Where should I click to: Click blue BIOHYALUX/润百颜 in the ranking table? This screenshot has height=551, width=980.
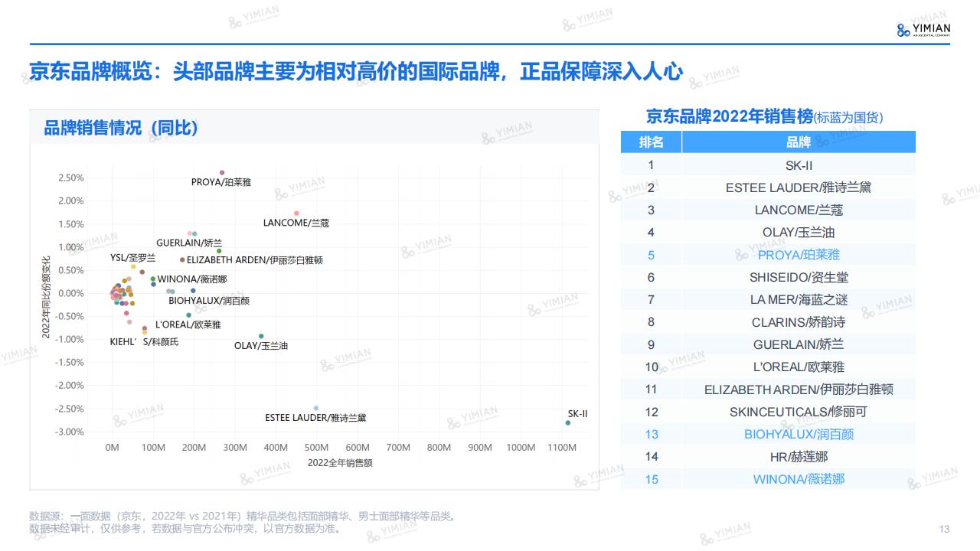tap(799, 435)
